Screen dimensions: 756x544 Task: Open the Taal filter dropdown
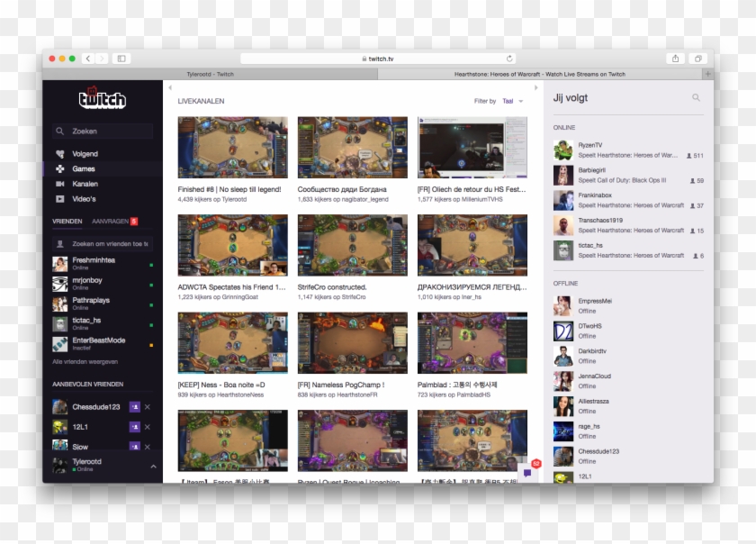511,101
